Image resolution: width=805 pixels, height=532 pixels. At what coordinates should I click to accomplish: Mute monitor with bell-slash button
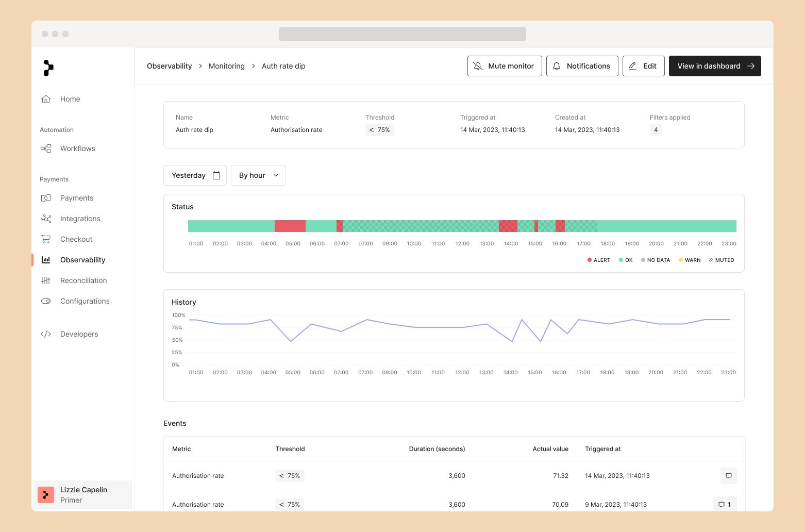pyautogui.click(x=504, y=66)
